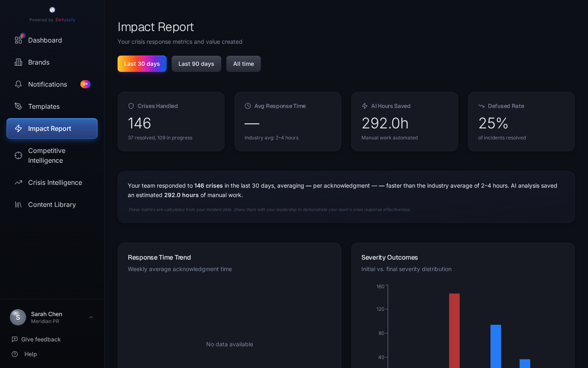
Task: Select the Last 30 days range
Action: 142,64
